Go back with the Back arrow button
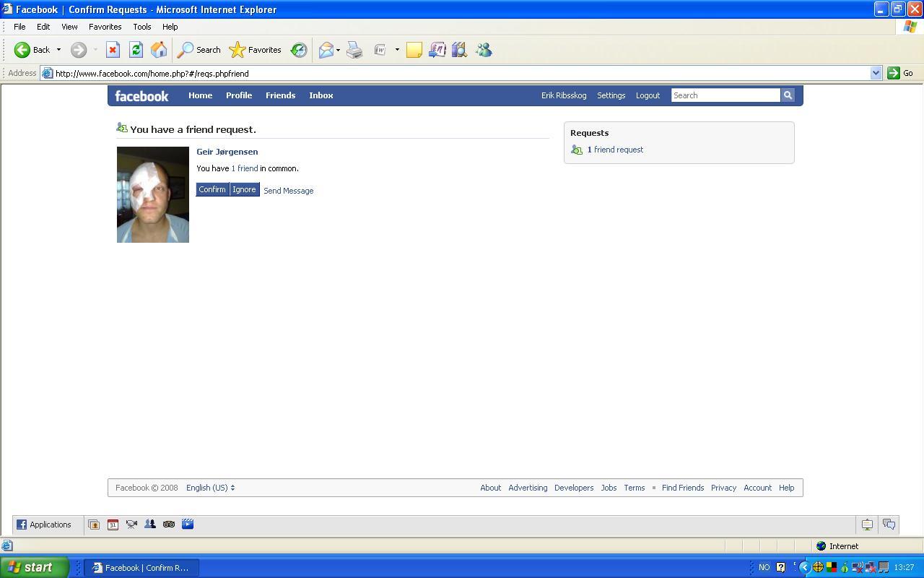924x578 pixels. [x=32, y=50]
